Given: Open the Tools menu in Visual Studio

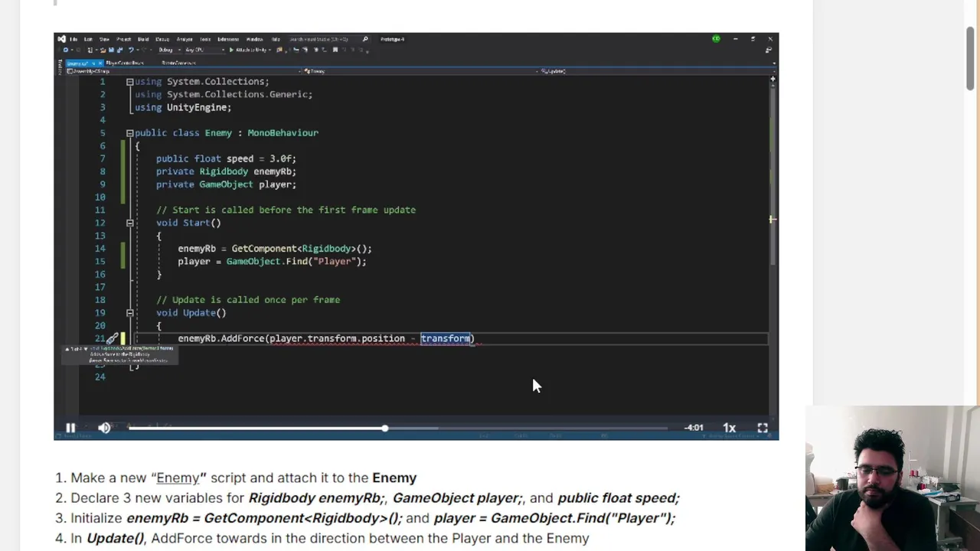Looking at the screenshot, I should point(205,39).
